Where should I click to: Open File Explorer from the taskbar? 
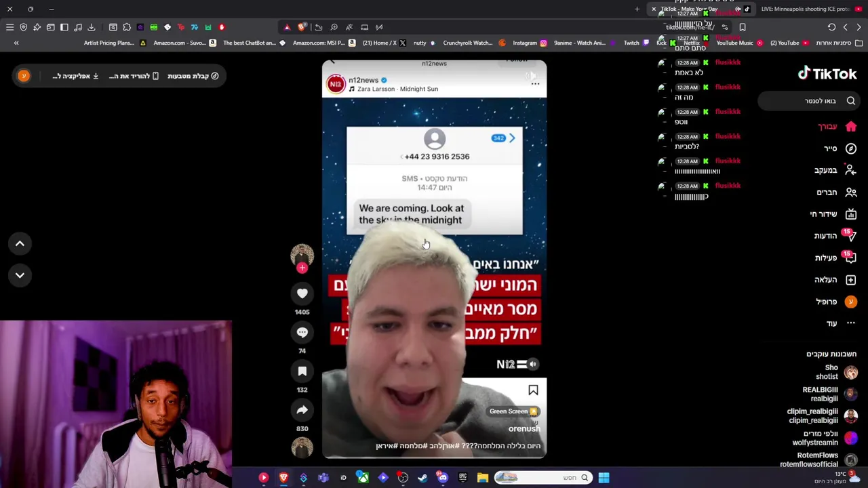pos(483,478)
